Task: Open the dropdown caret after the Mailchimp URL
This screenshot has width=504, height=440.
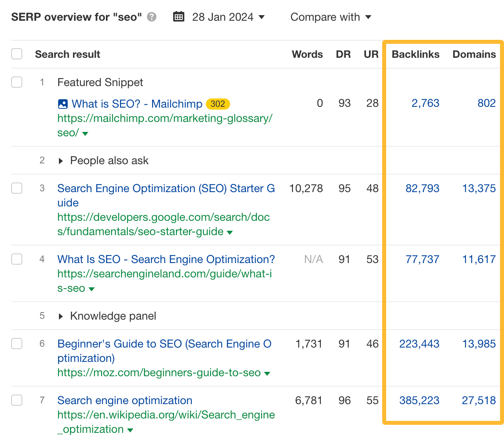Action: point(85,134)
